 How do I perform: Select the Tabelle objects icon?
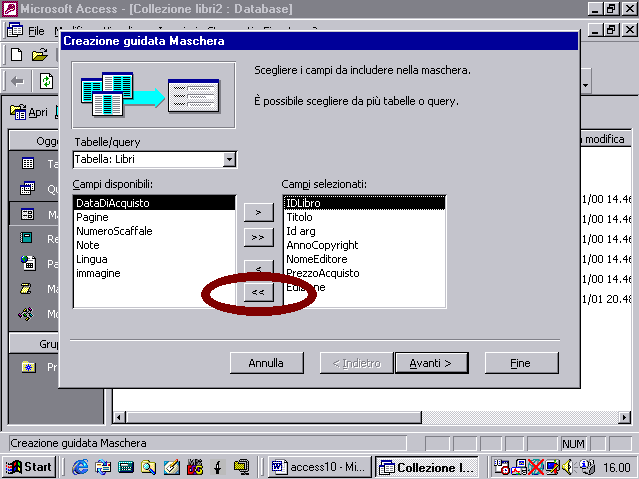coord(28,163)
